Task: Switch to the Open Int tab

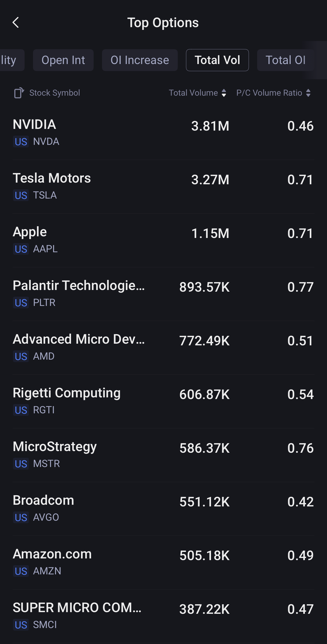Action: point(63,60)
